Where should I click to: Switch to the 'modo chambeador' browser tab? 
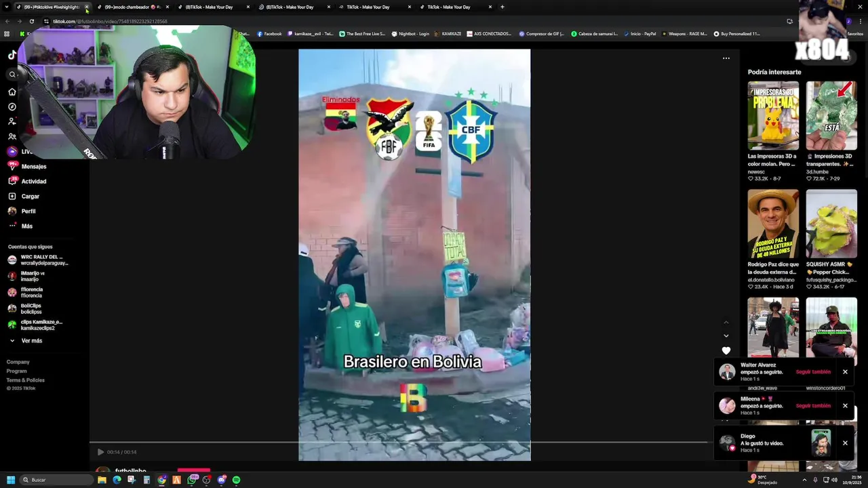(132, 7)
